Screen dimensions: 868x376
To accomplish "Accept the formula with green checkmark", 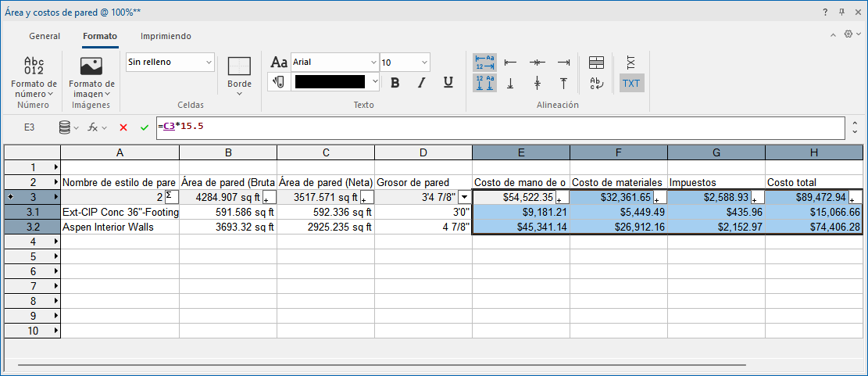I will coord(144,127).
